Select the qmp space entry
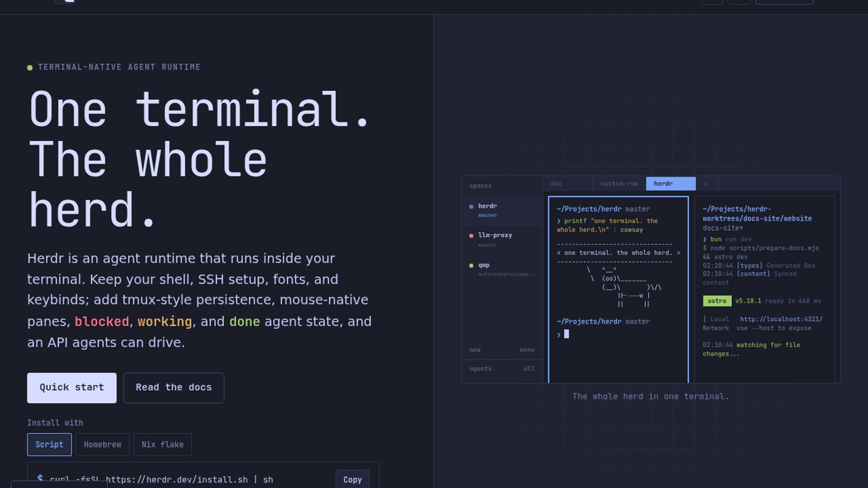 coord(502,269)
